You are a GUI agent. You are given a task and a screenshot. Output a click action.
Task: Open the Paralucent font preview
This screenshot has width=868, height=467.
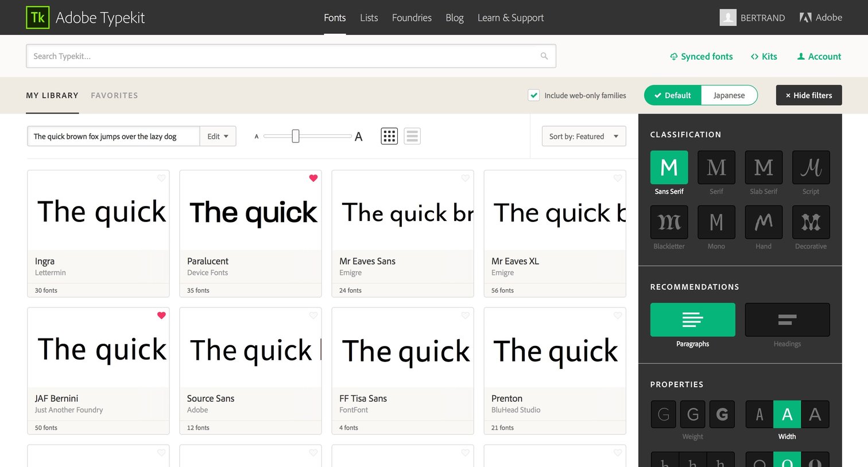[251, 211]
